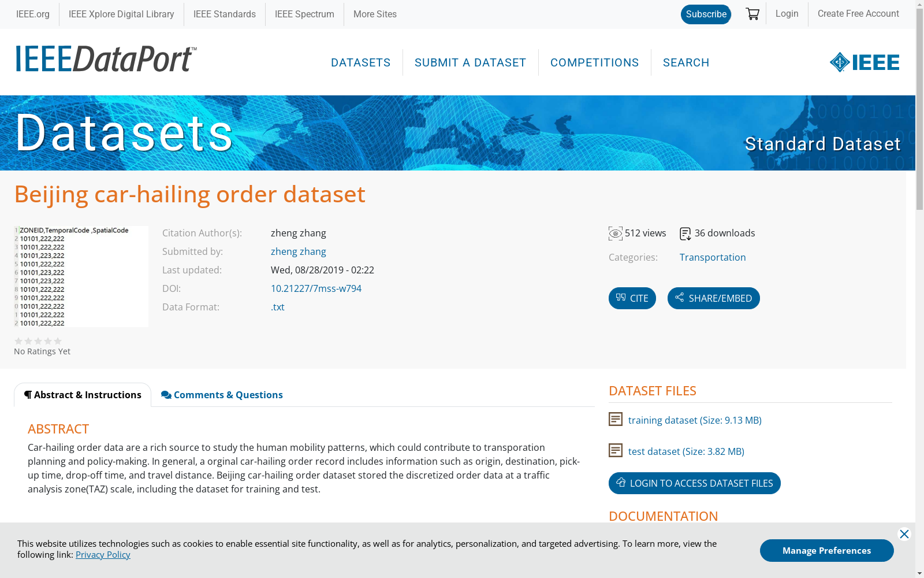
Task: Click the 'No Ratings Yet' text
Action: click(42, 351)
